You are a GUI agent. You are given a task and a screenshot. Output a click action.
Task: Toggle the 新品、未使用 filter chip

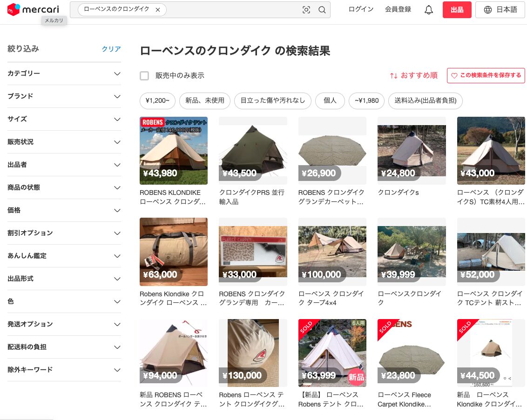click(x=205, y=100)
